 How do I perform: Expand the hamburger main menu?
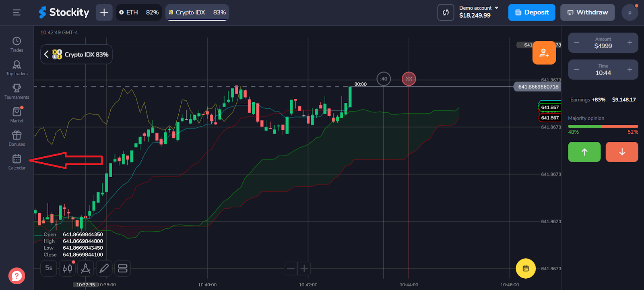(x=17, y=12)
